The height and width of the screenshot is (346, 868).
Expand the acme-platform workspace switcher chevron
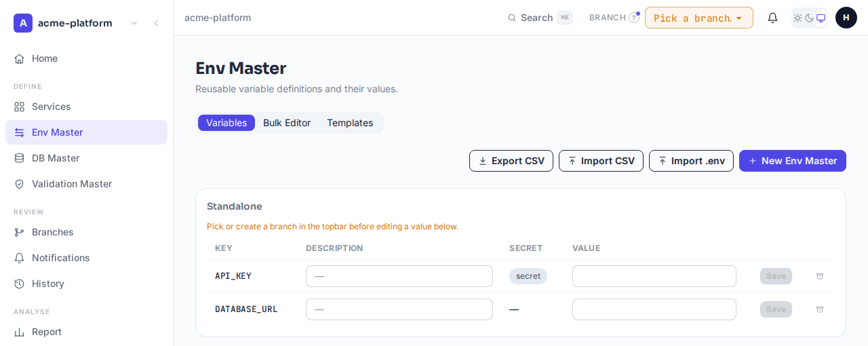point(134,23)
